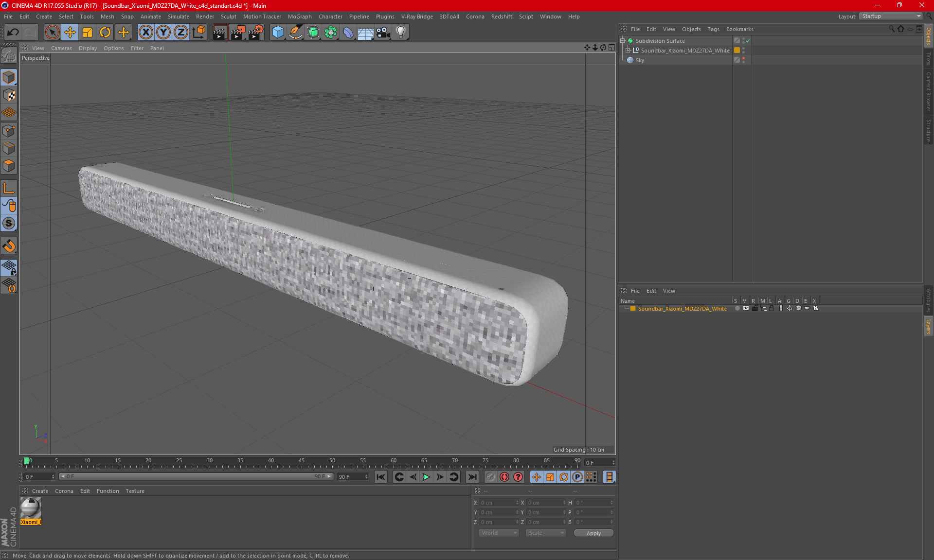The height and width of the screenshot is (560, 934).
Task: Switch to Model mode
Action: pos(9,77)
